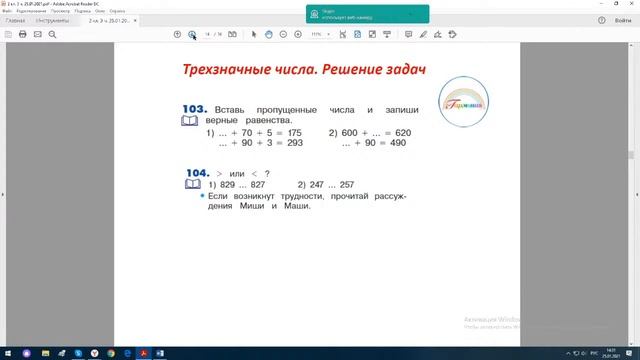Open the magnifier search tool
The width and height of the screenshot is (640, 360).
point(52,34)
